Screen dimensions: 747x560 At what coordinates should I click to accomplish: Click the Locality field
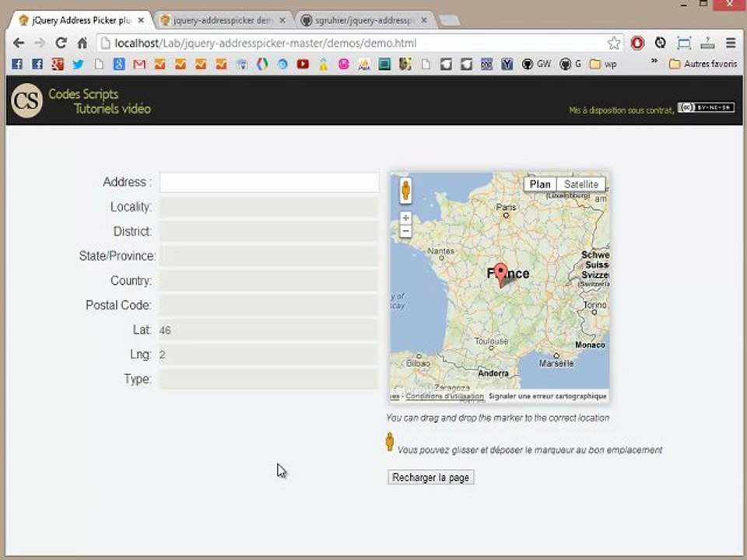pos(269,207)
